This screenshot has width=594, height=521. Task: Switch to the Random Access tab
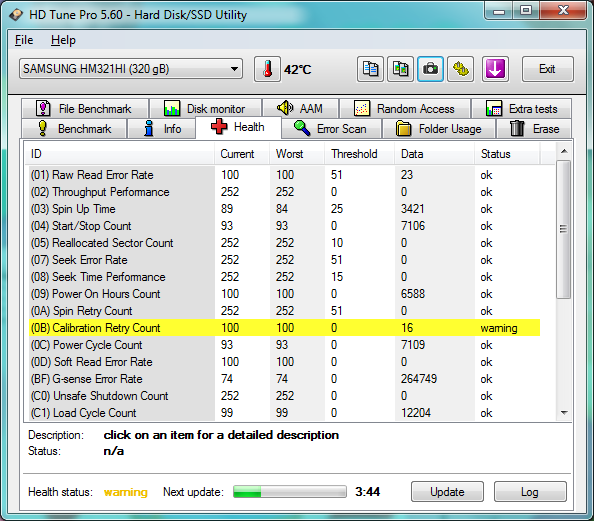[x=405, y=109]
